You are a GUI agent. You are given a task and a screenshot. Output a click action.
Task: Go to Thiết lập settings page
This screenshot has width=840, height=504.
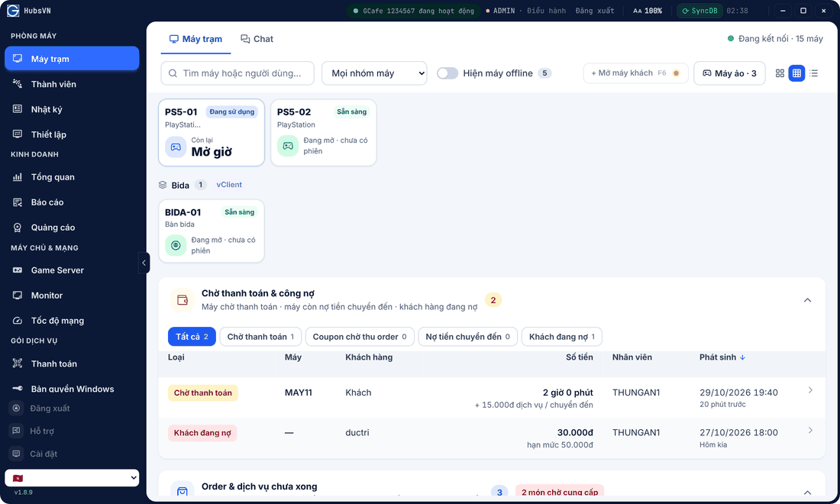point(72,134)
